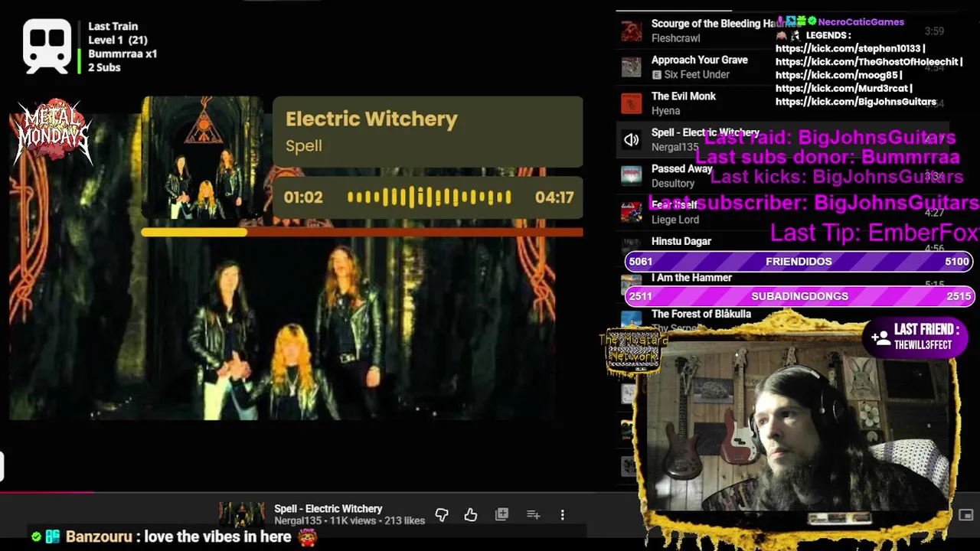Play The Evil Monk from the queue

tap(684, 96)
